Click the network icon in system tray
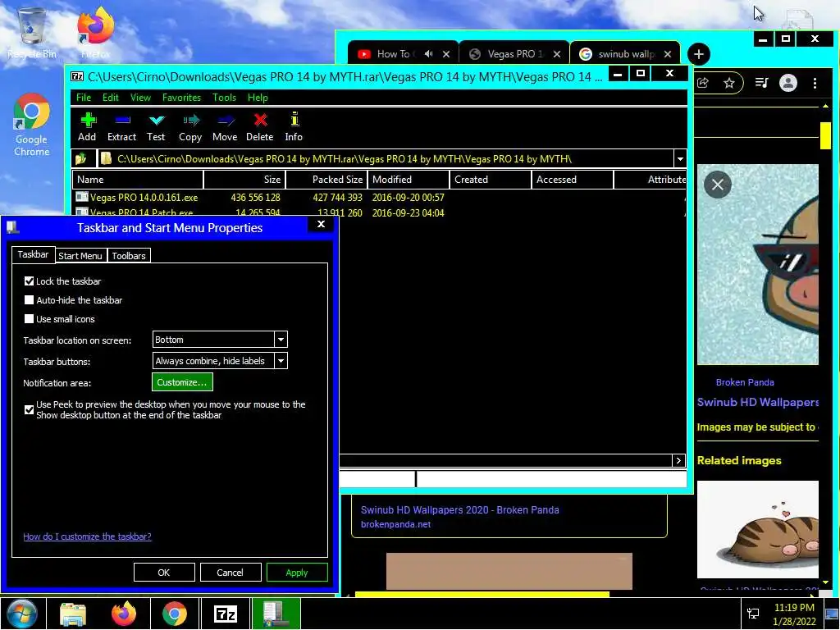 (x=753, y=614)
